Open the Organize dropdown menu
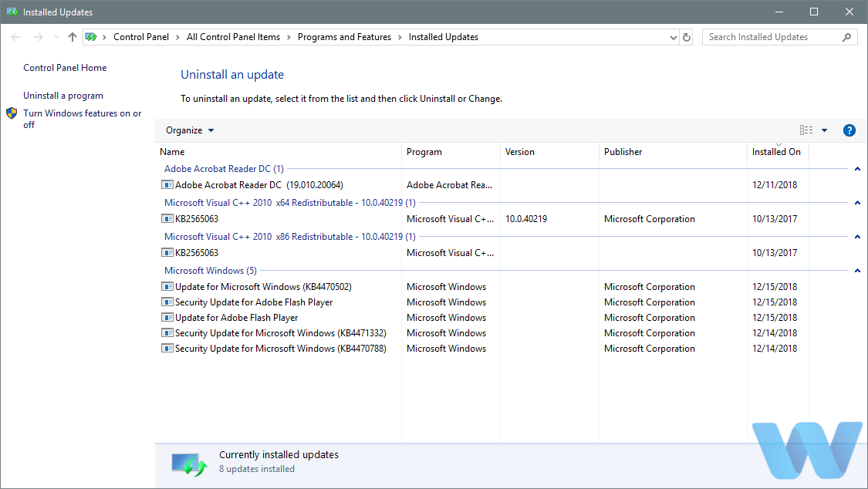 (x=190, y=130)
